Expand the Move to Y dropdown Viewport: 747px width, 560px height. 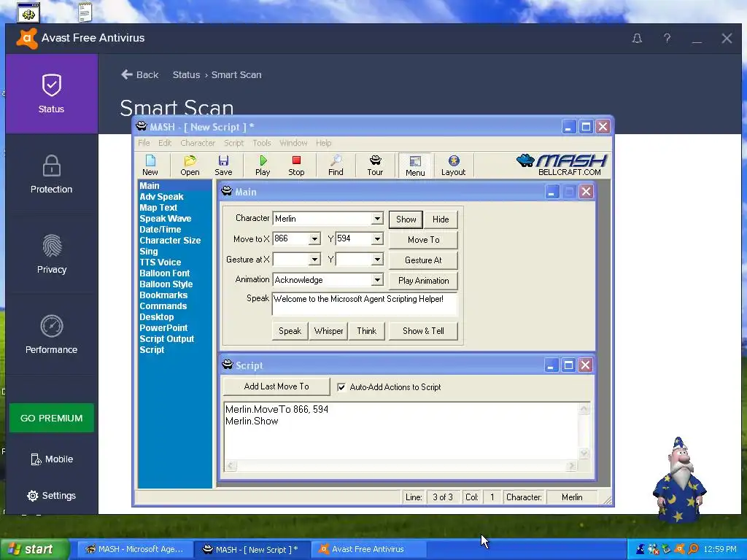(377, 238)
